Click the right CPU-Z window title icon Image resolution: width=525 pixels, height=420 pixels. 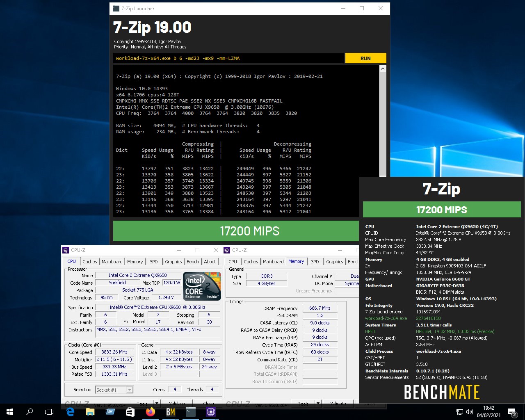pyautogui.click(x=227, y=250)
